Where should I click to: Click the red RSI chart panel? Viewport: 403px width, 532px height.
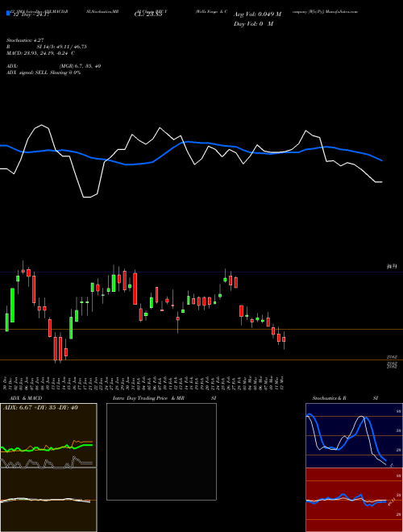click(x=354, y=500)
